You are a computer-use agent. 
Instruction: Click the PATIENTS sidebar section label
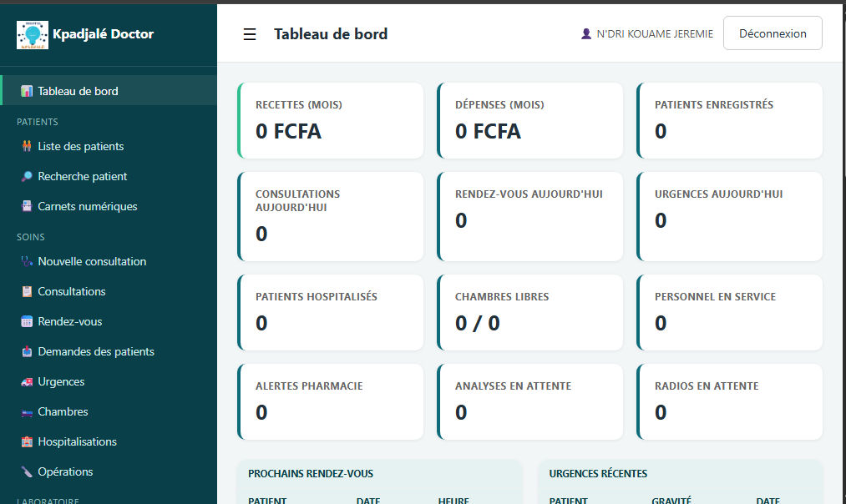pyautogui.click(x=38, y=122)
